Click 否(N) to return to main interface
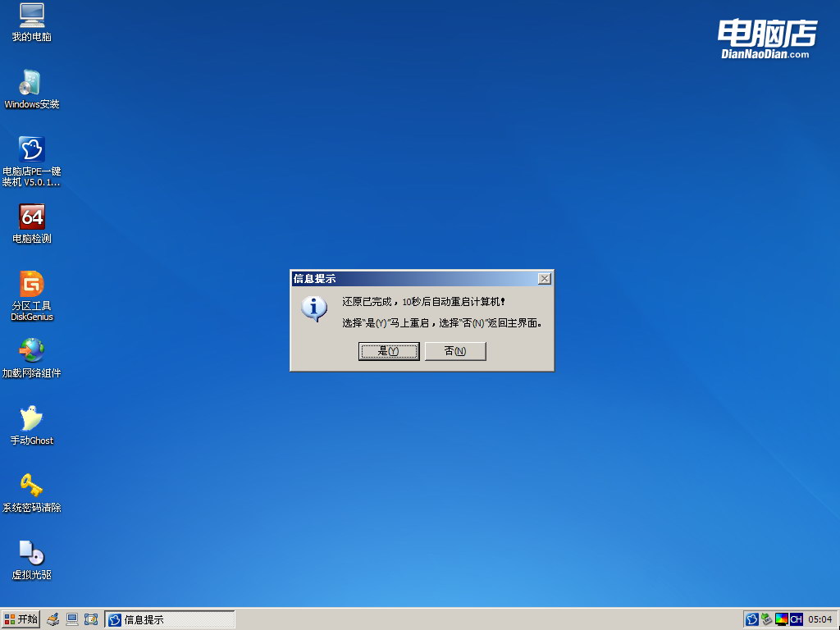Image resolution: width=840 pixels, height=630 pixels. [455, 351]
